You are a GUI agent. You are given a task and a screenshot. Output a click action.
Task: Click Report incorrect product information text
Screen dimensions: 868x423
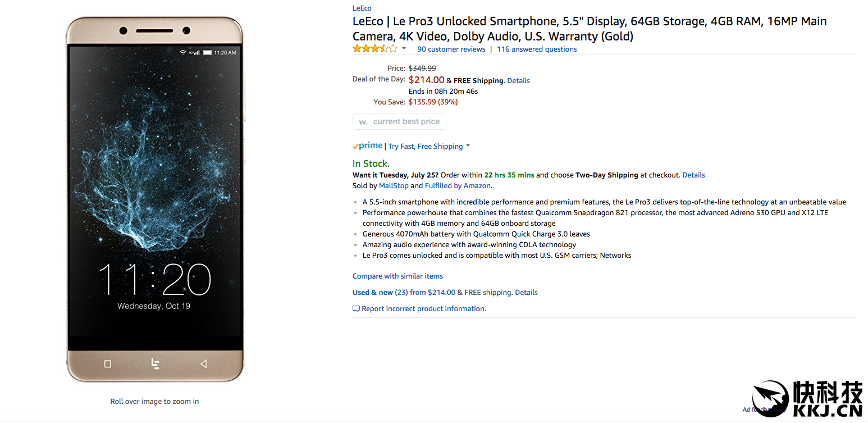pyautogui.click(x=424, y=309)
